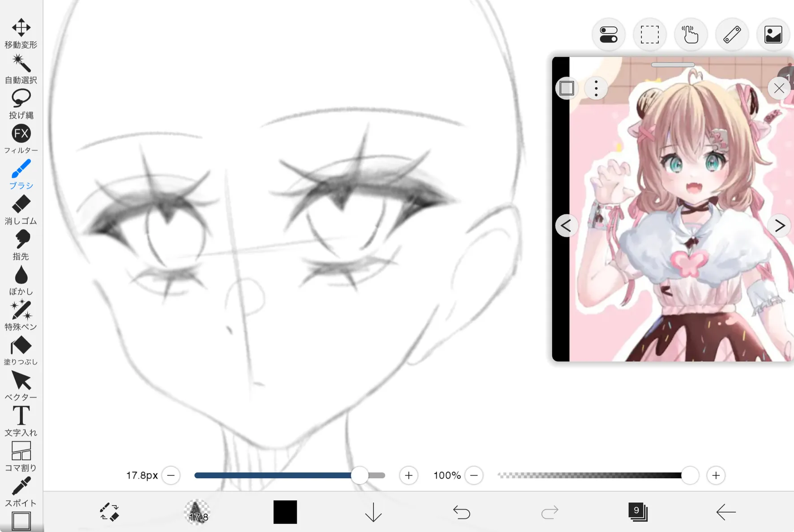Select the square canvas tool below スポイト
The height and width of the screenshot is (532, 794).
21,521
